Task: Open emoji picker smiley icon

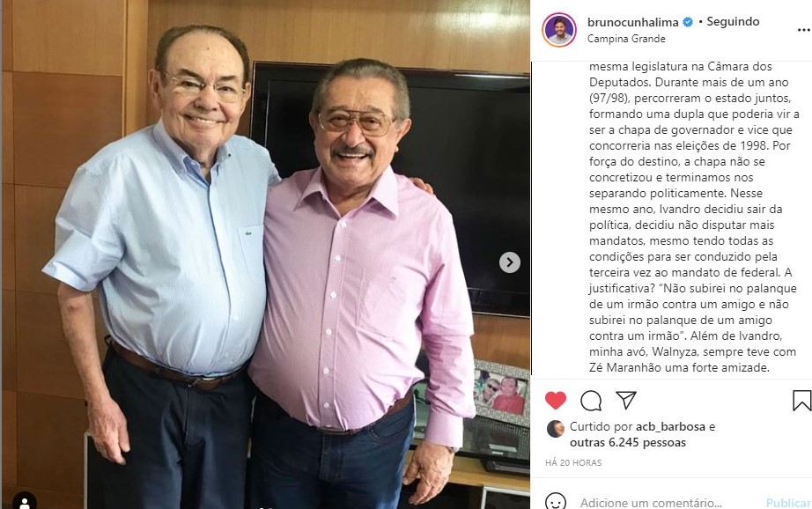Action: tap(556, 502)
